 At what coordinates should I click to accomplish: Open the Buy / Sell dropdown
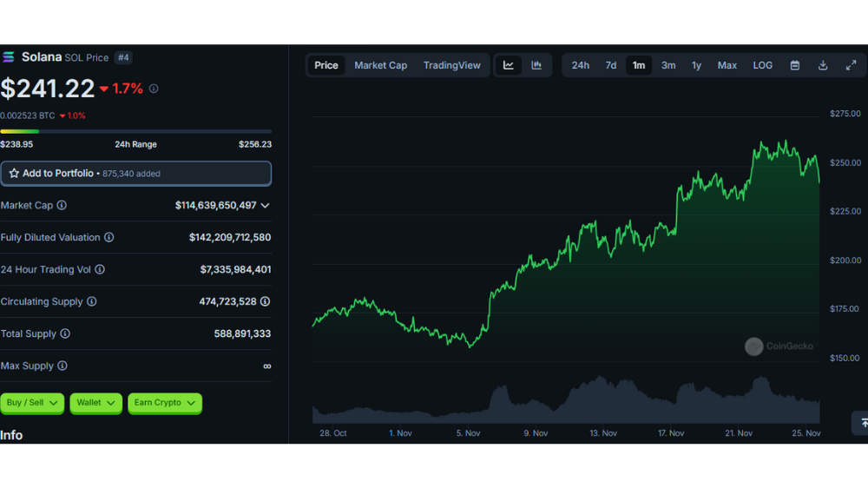(x=32, y=403)
